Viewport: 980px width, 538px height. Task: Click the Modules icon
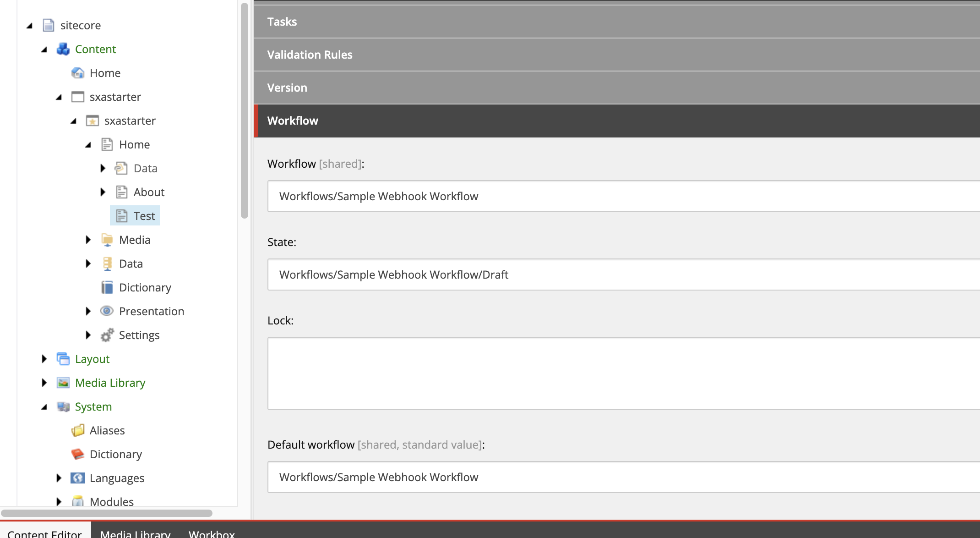(x=78, y=501)
